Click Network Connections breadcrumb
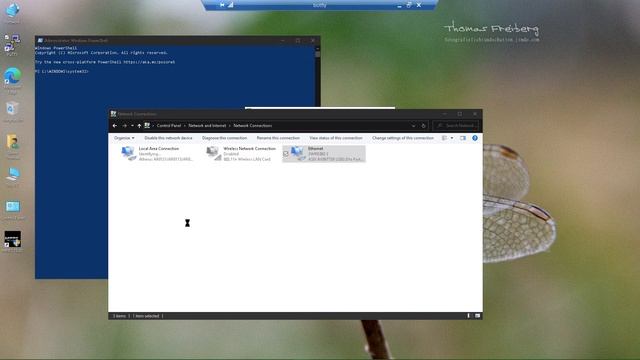The height and width of the screenshot is (360, 640). (x=253, y=126)
